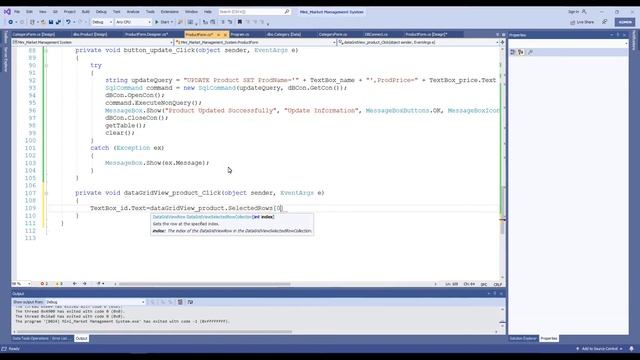Click the Start debugging button
Viewport: 640px width, 360px height.
pyautogui.click(x=162, y=22)
